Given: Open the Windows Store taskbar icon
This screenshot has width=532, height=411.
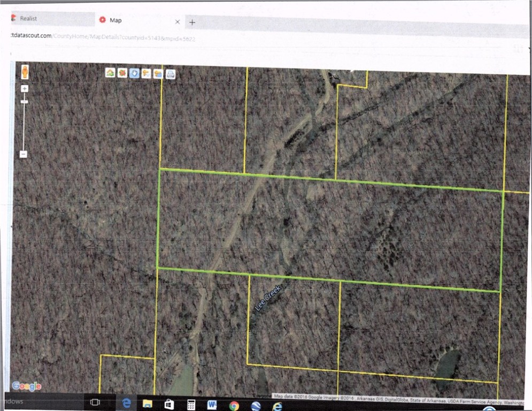Looking at the screenshot, I should 169,404.
